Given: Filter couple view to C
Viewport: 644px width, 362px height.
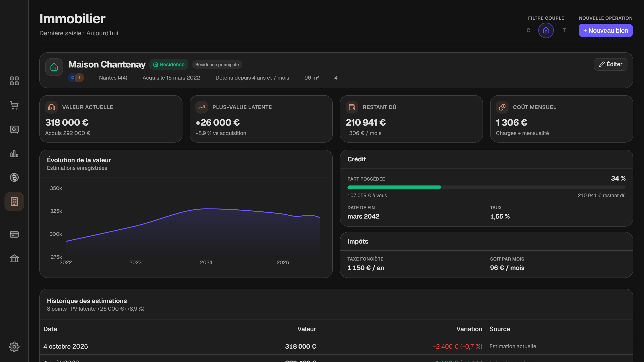Looking at the screenshot, I should coord(528,30).
